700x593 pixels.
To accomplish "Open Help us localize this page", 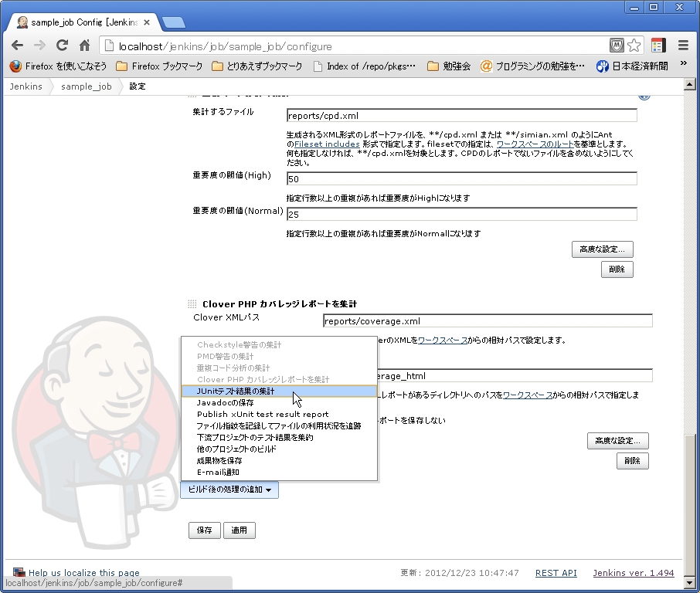I will (84, 572).
